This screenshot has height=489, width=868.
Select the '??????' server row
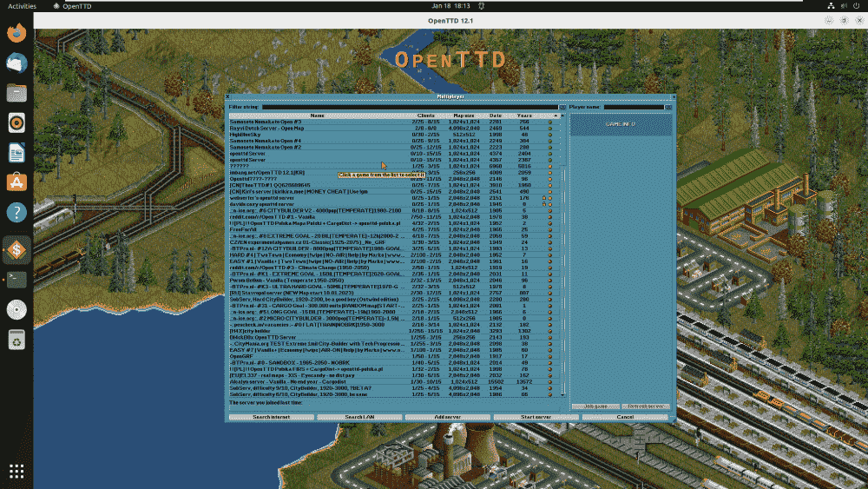click(394, 166)
